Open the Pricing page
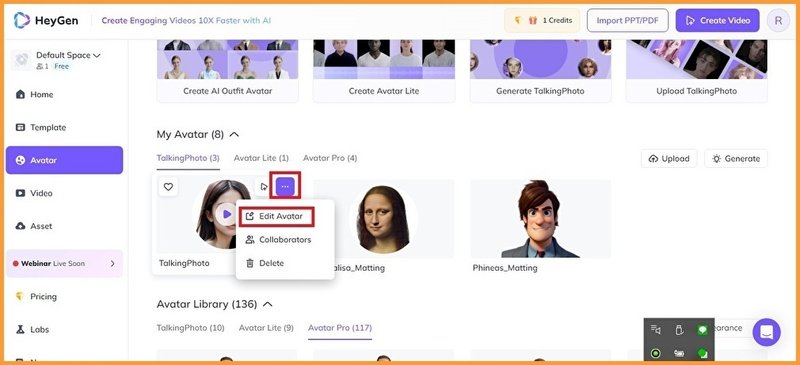This screenshot has width=800, height=365. click(x=64, y=297)
